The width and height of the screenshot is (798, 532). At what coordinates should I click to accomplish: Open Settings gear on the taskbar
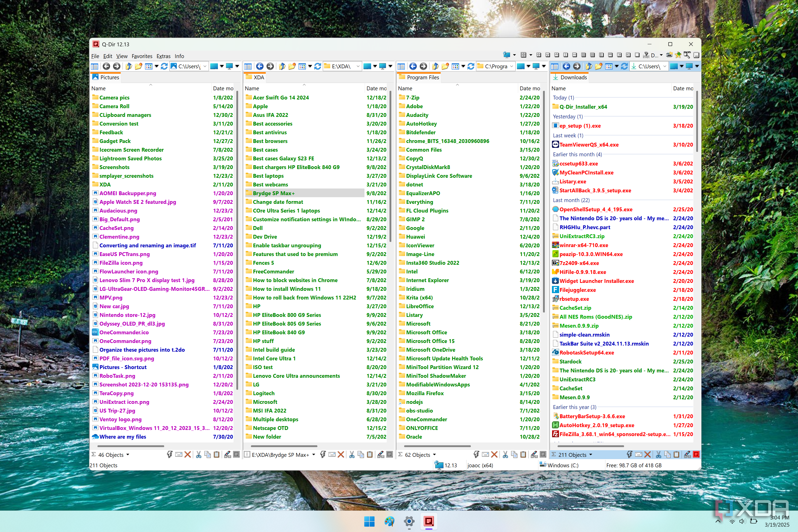click(x=409, y=521)
